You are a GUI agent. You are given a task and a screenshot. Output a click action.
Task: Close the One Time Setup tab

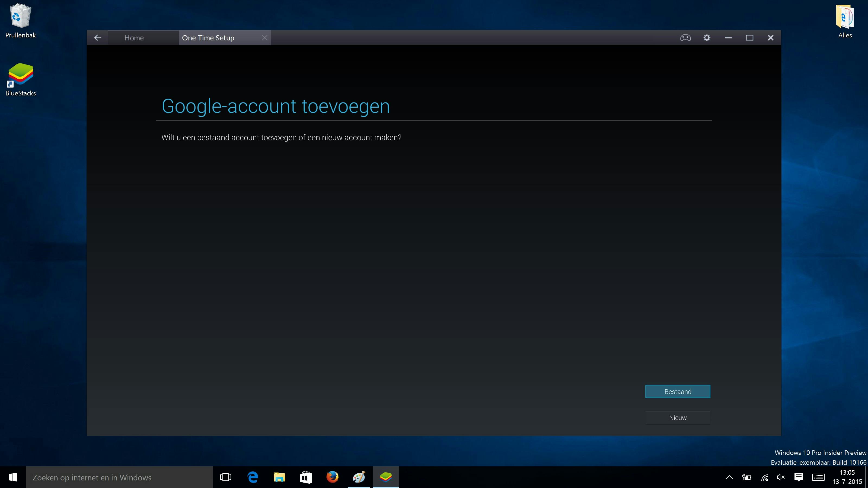264,38
